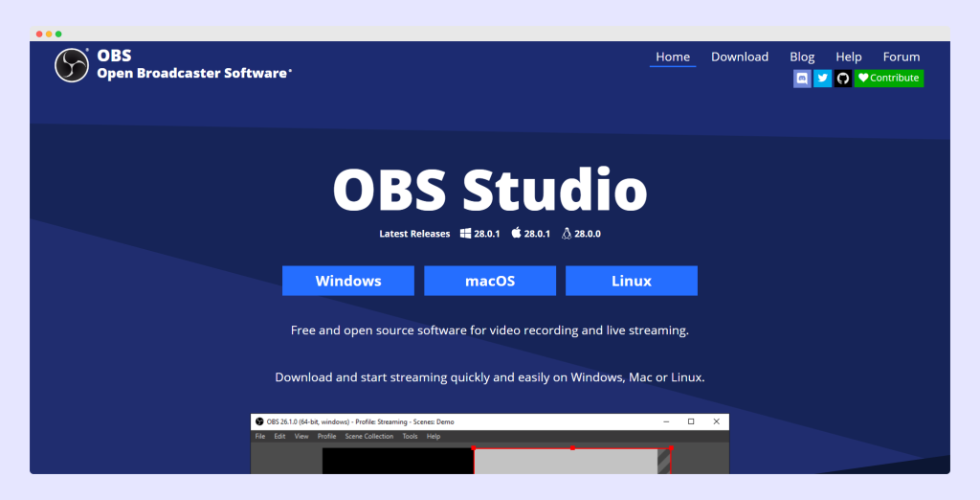
Task: Open Tools menu in OBS screenshot
Action: click(410, 436)
